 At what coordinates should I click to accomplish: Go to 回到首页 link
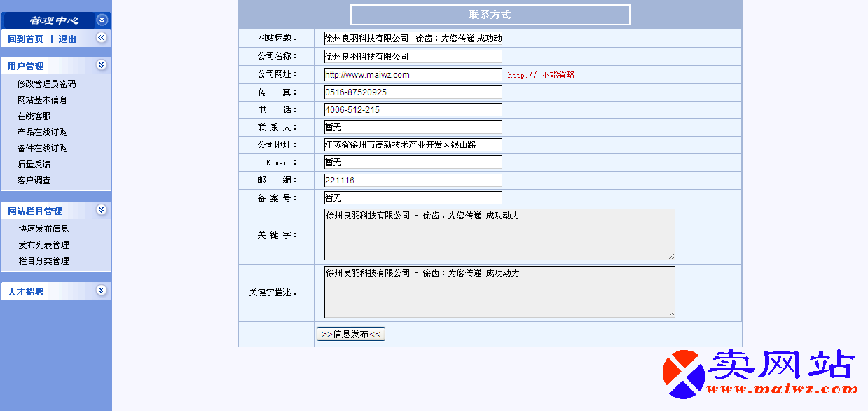click(x=25, y=39)
